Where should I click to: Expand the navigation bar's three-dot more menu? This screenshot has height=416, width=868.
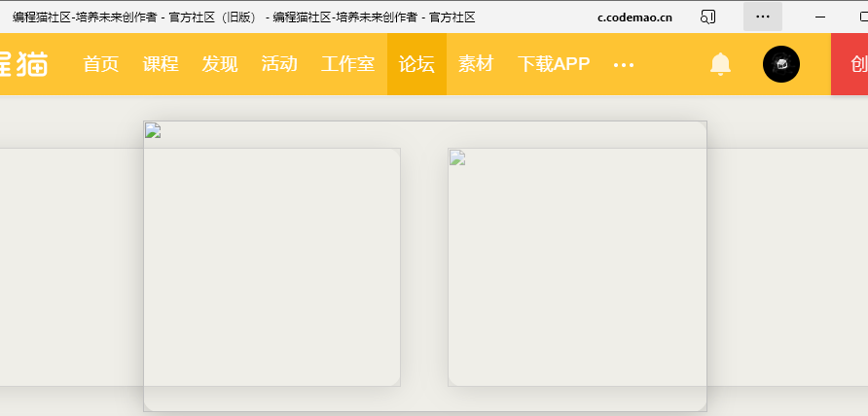tap(624, 65)
